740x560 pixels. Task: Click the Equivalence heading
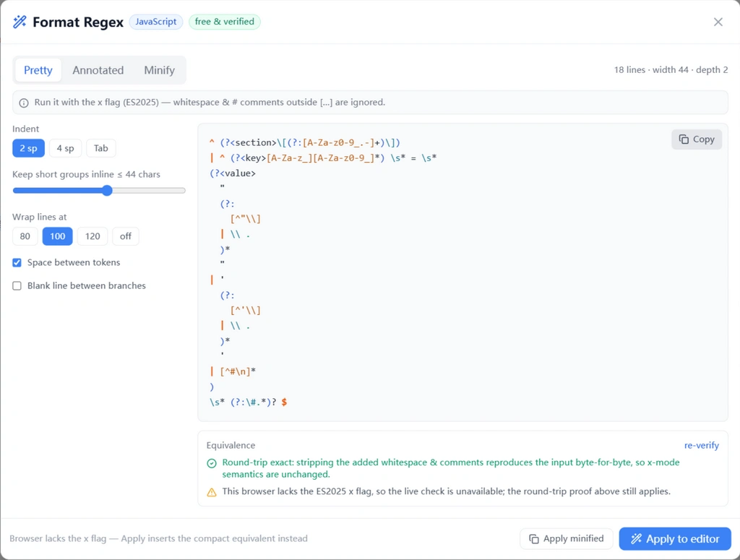[x=231, y=445]
